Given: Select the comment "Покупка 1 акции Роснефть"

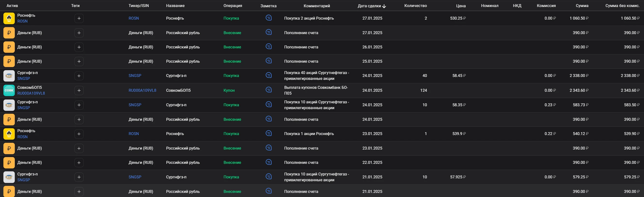Looking at the screenshot, I should click(309, 134).
